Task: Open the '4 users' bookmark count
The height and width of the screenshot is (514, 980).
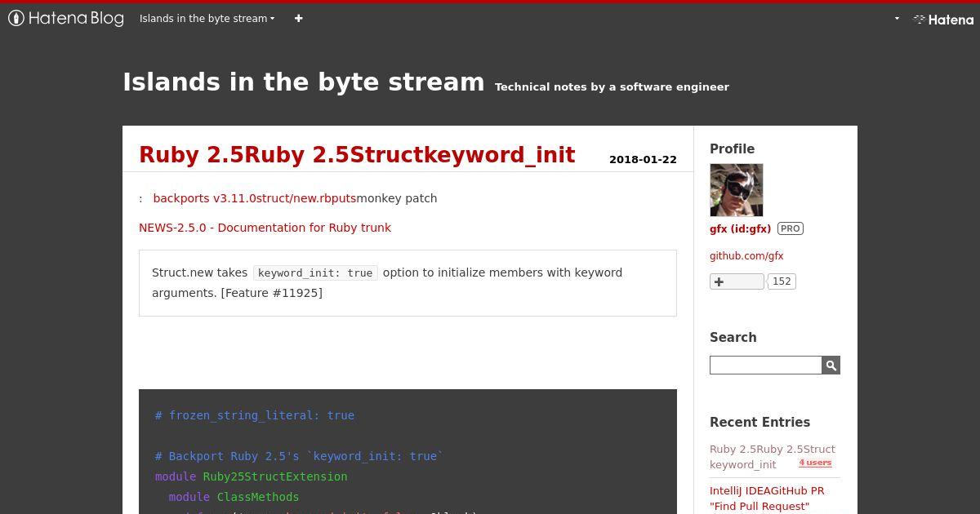Action: point(815,463)
